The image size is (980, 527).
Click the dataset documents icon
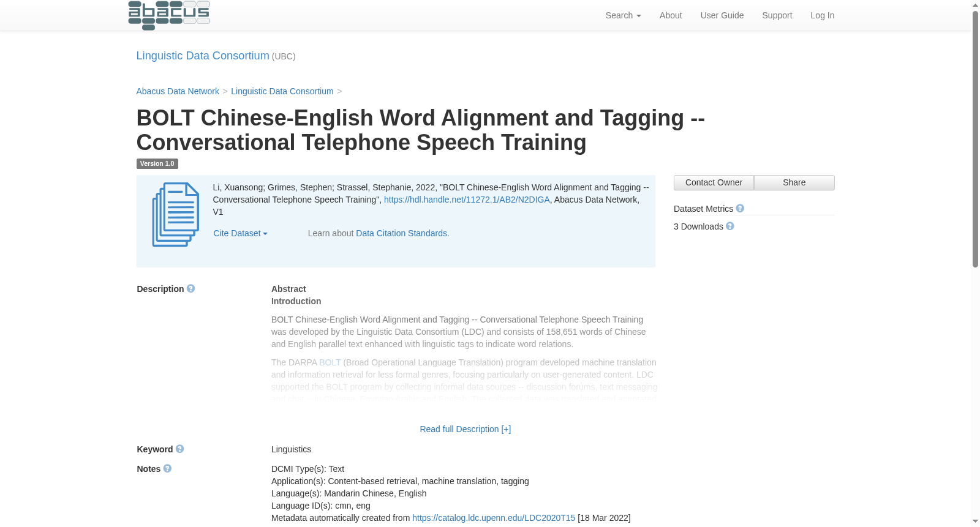click(175, 215)
